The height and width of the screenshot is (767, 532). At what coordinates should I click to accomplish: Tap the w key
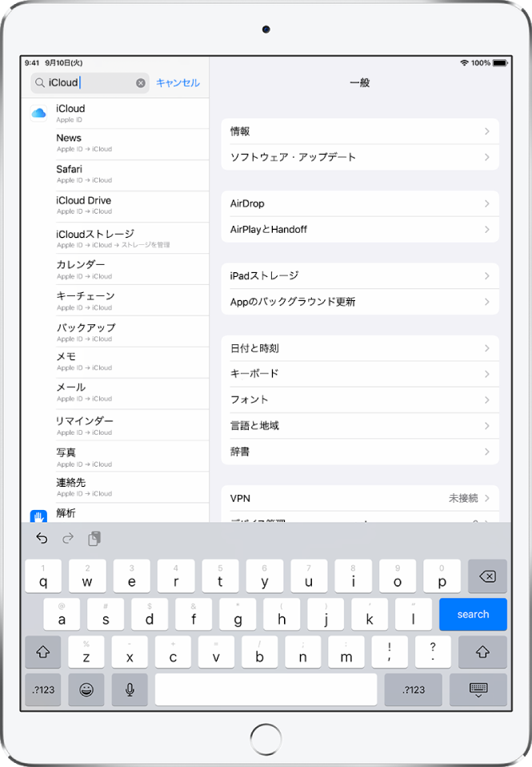[87, 576]
